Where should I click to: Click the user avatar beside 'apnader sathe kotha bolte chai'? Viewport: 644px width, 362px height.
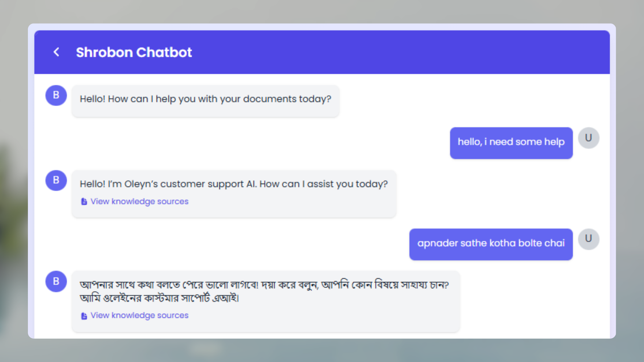pos(588,239)
